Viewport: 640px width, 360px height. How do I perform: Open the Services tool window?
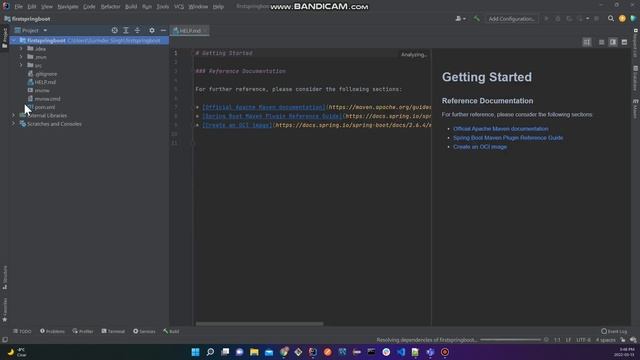[x=144, y=331]
